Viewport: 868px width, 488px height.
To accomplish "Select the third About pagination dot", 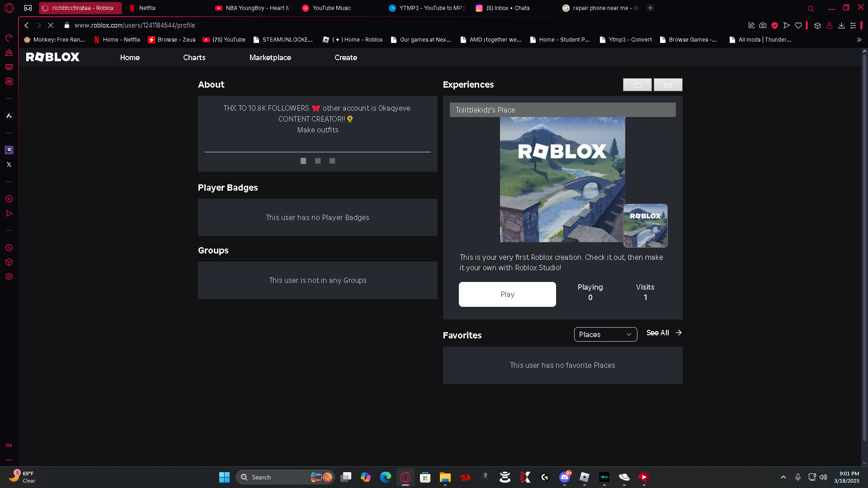I will [332, 161].
